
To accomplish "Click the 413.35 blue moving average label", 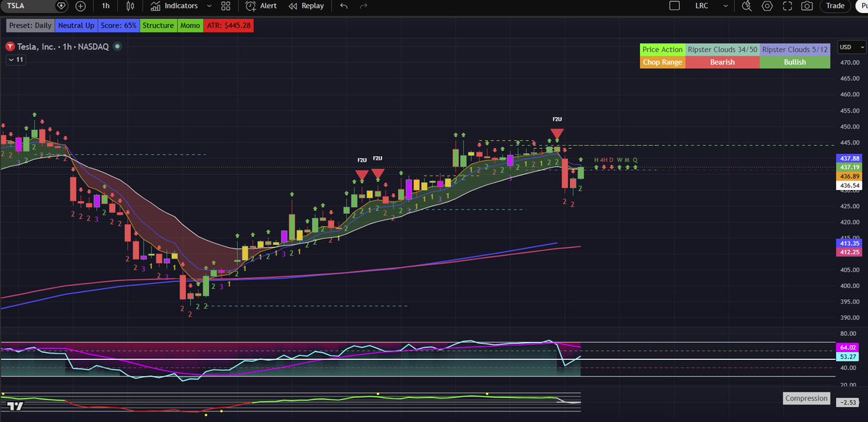I will click(x=848, y=244).
